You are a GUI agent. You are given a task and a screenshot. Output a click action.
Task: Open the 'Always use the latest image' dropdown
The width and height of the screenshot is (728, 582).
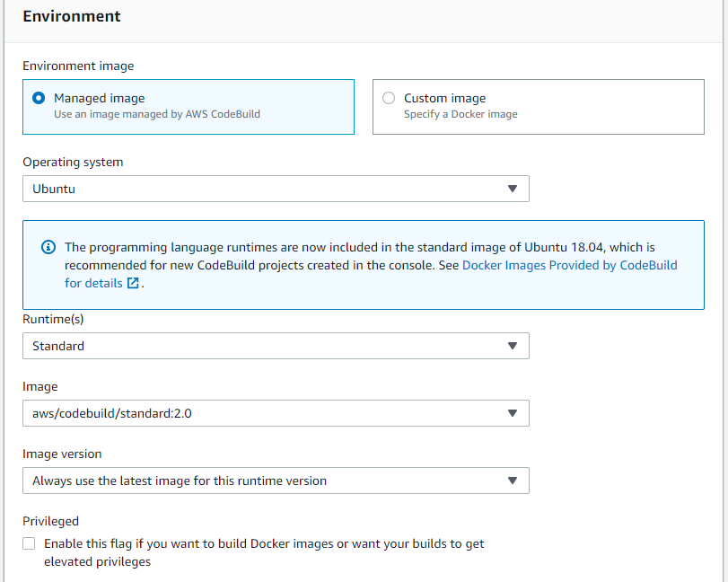tap(276, 481)
